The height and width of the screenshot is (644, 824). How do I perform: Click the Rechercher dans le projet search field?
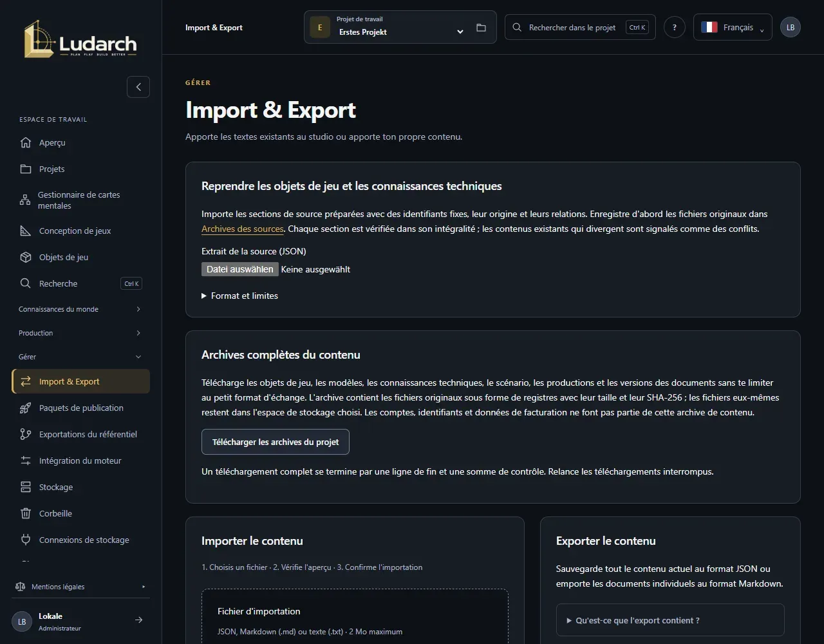580,28
